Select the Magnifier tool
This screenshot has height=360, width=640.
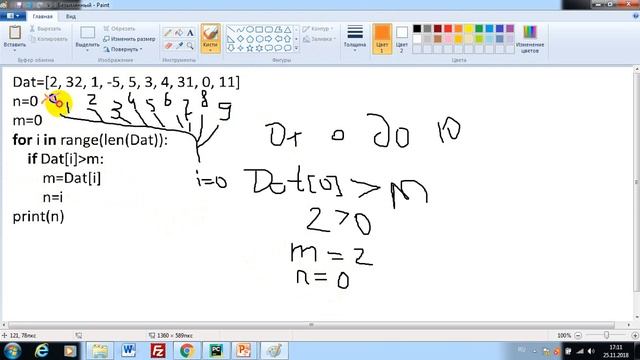coord(190,46)
